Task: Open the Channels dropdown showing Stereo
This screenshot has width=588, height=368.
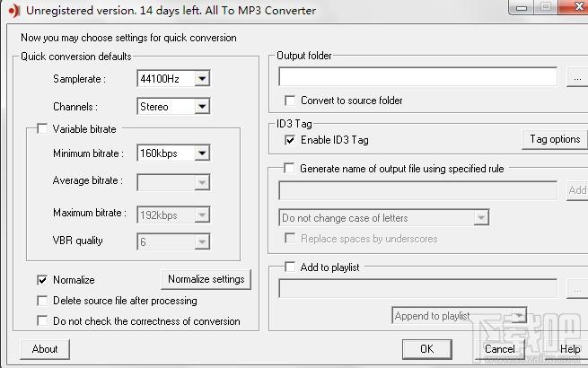Action: (173, 107)
